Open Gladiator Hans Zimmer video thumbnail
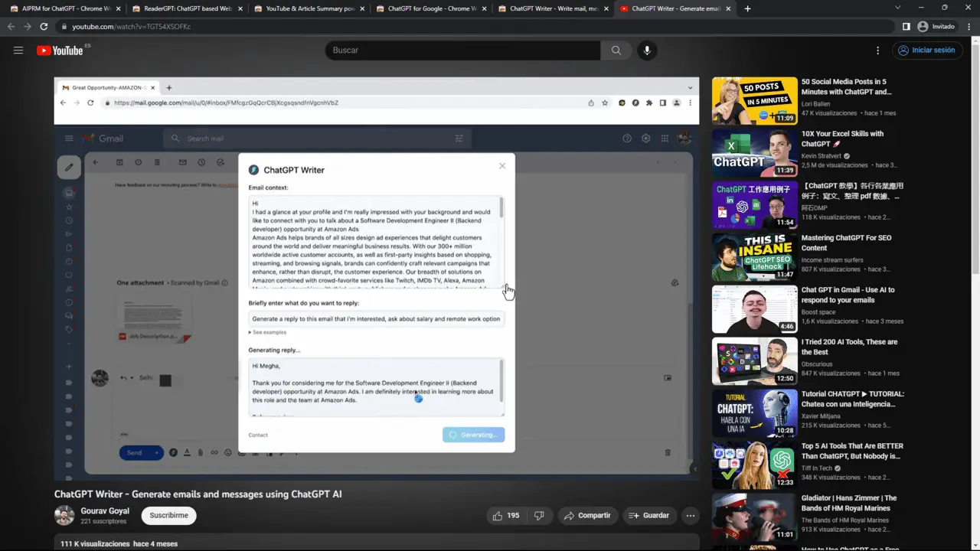The width and height of the screenshot is (980, 551). tap(754, 517)
